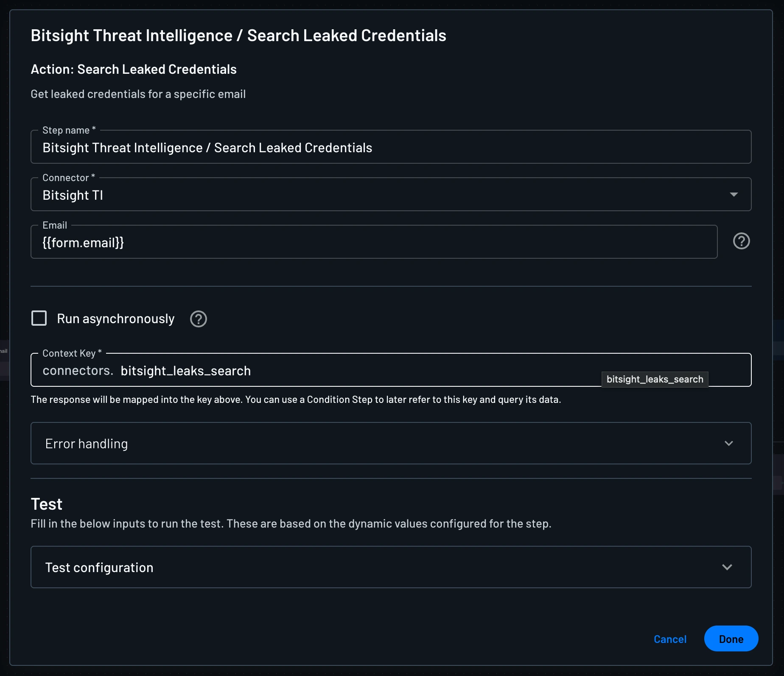The image size is (784, 676).
Task: Show help for Run asynchronously
Action: point(198,319)
